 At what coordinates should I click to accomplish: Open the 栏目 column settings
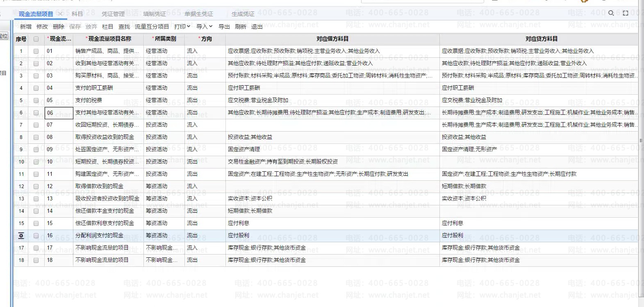108,27
